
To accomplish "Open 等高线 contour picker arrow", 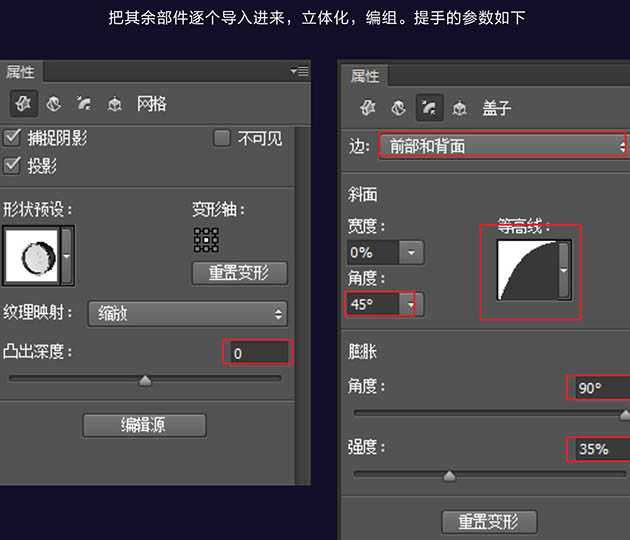I will tap(564, 270).
